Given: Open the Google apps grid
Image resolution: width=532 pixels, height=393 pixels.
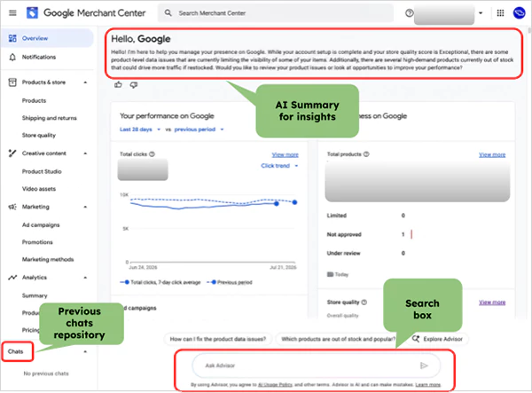Looking at the screenshot, I should (x=500, y=13).
